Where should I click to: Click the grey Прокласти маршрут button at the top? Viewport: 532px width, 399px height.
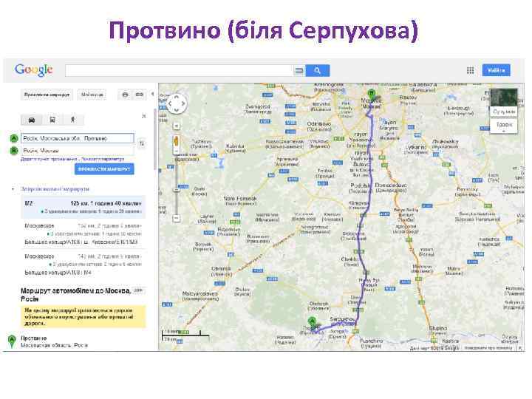(x=47, y=95)
